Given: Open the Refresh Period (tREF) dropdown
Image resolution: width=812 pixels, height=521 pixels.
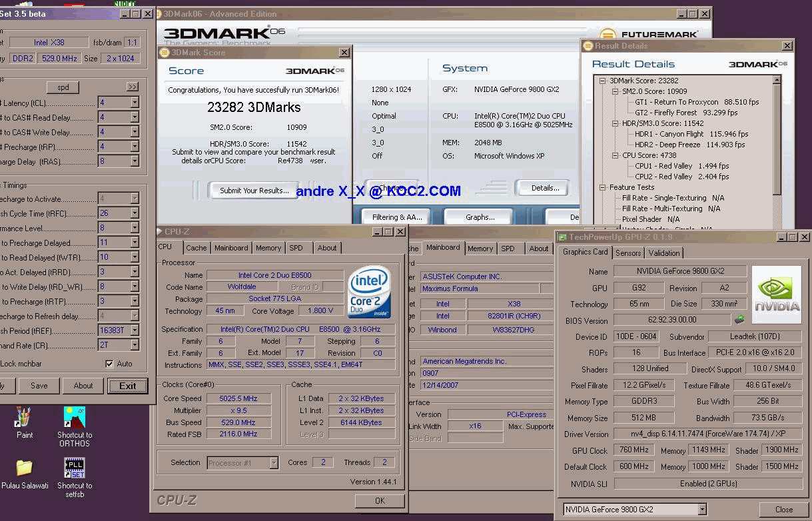Looking at the screenshot, I should coord(135,330).
